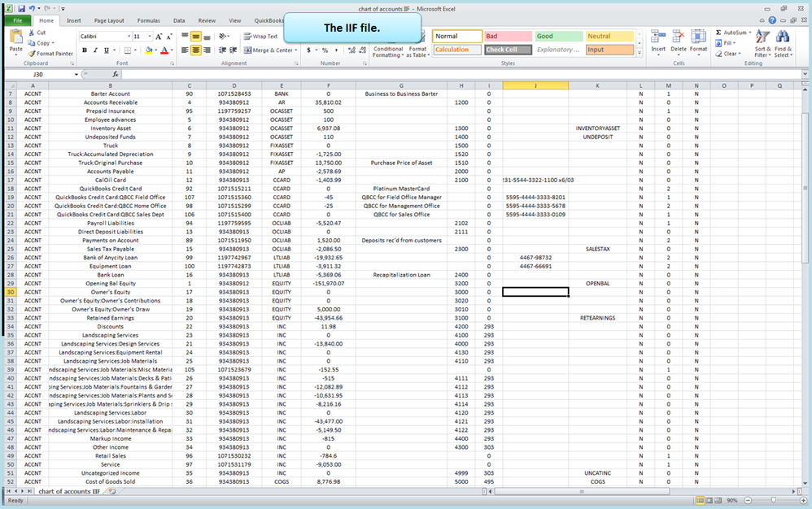Screen dimensions: 812x509
Task: Apply red Font Color
Action: pyautogui.click(x=164, y=50)
